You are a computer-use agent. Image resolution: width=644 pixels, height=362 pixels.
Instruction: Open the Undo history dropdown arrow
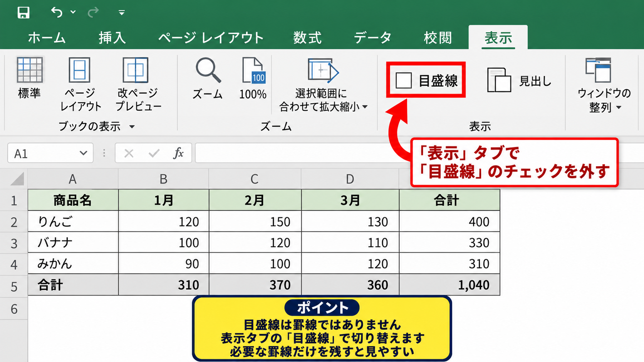click(73, 12)
